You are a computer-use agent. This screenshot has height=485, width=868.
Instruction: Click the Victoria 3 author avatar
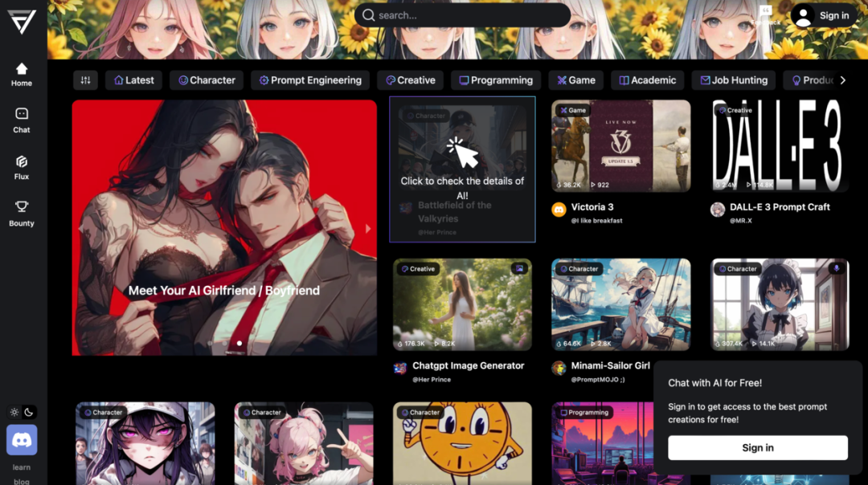click(x=559, y=210)
